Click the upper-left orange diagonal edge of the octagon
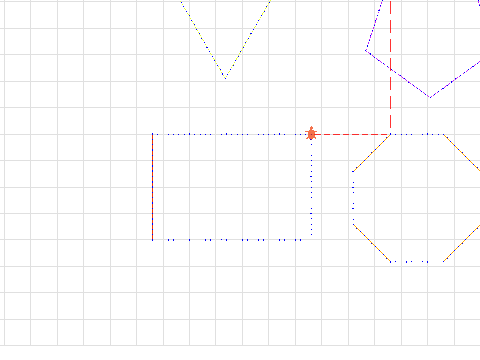 pyautogui.click(x=372, y=153)
